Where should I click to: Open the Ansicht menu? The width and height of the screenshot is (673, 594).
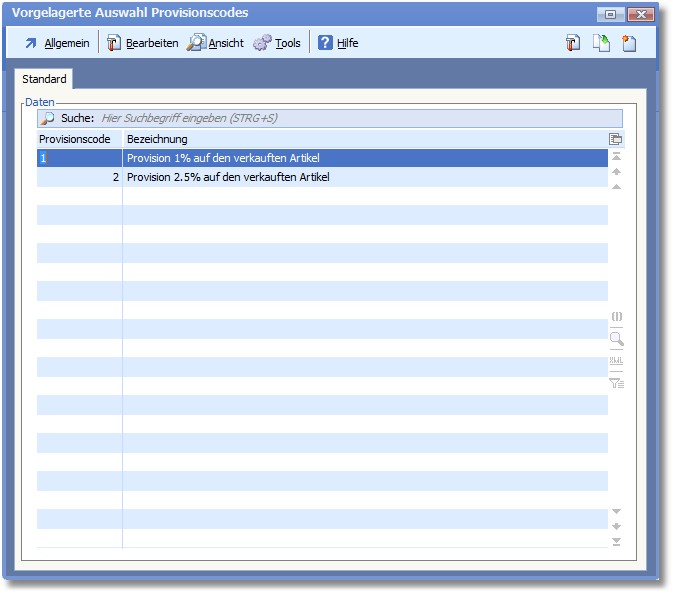pos(215,43)
